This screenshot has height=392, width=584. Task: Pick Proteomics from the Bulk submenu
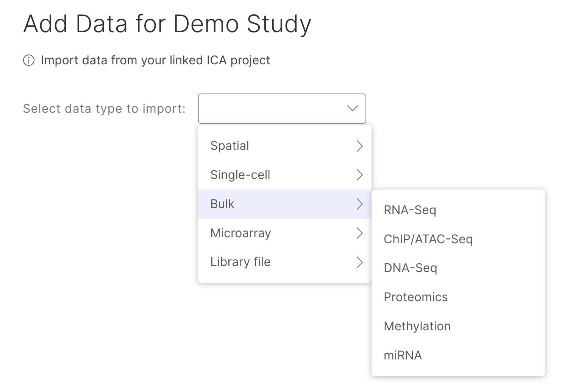click(415, 297)
